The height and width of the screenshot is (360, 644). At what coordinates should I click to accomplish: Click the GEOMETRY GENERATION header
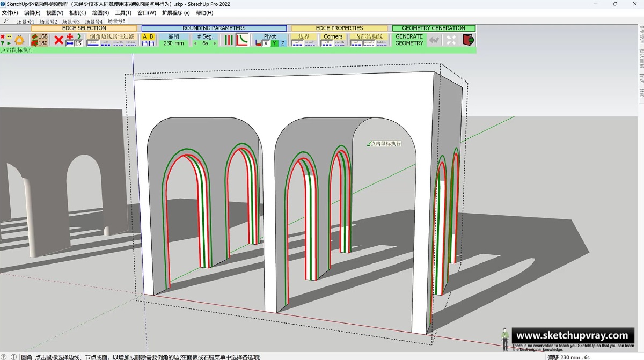point(434,28)
